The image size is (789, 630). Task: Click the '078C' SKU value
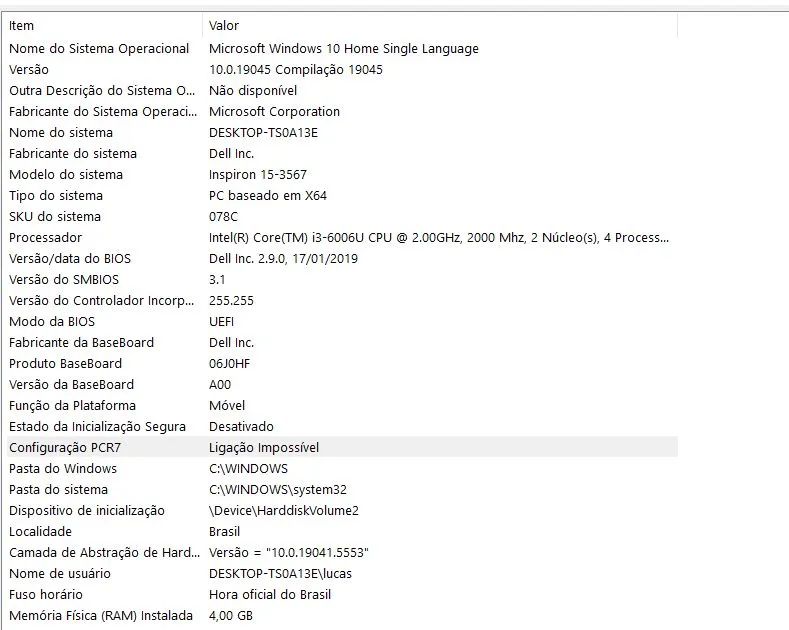pyautogui.click(x=223, y=217)
